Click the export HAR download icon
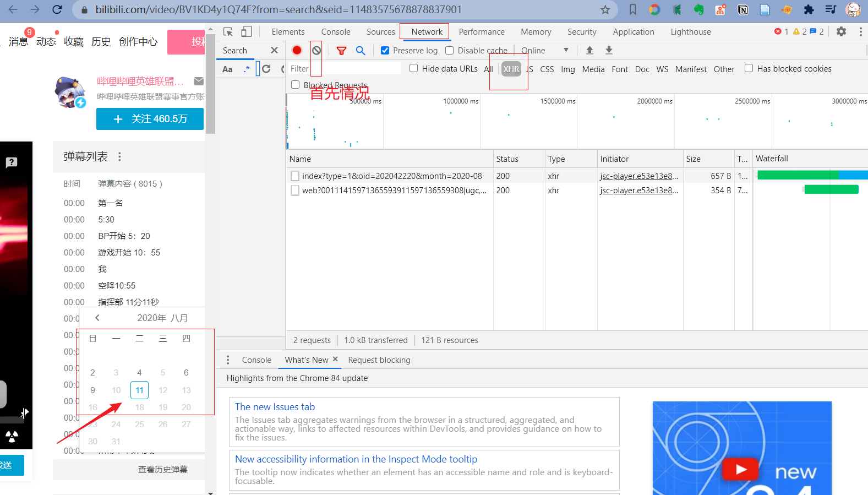The width and height of the screenshot is (868, 495). (x=609, y=50)
